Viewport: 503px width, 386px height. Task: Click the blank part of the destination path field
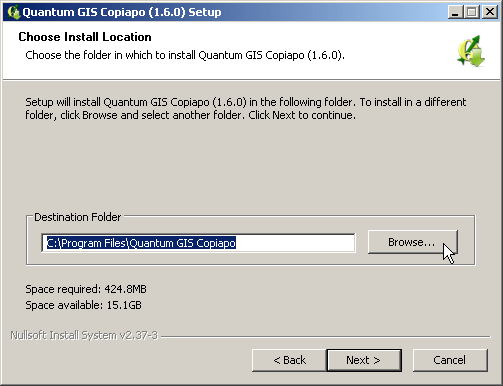[295, 243]
